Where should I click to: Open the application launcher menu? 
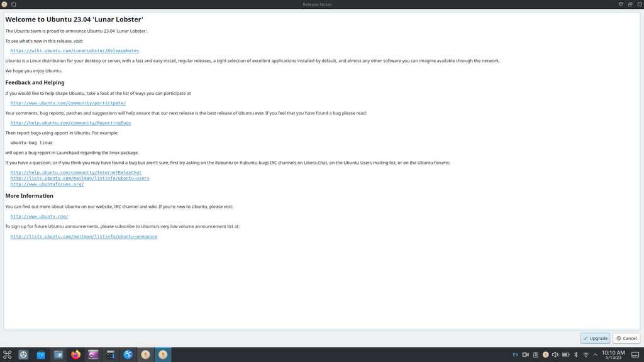point(8,354)
